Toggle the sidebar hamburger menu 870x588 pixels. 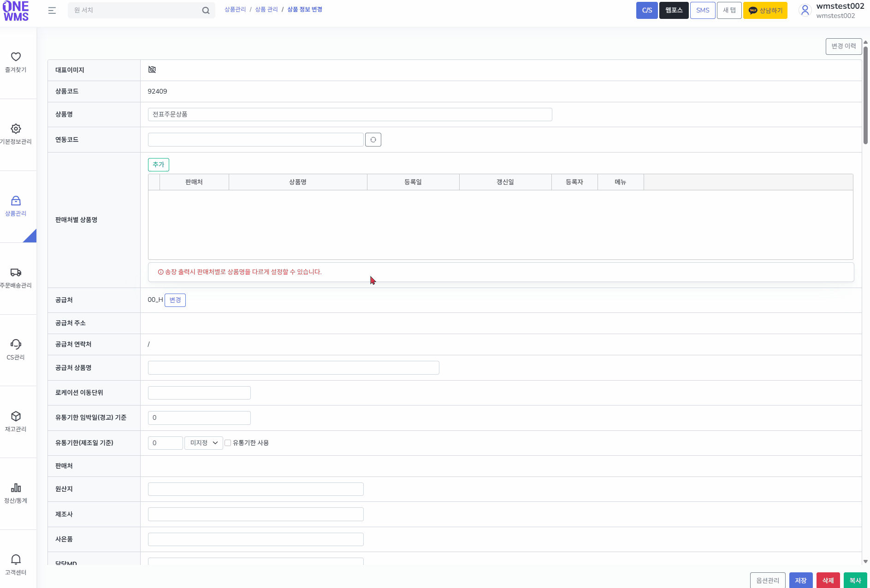coord(52,11)
